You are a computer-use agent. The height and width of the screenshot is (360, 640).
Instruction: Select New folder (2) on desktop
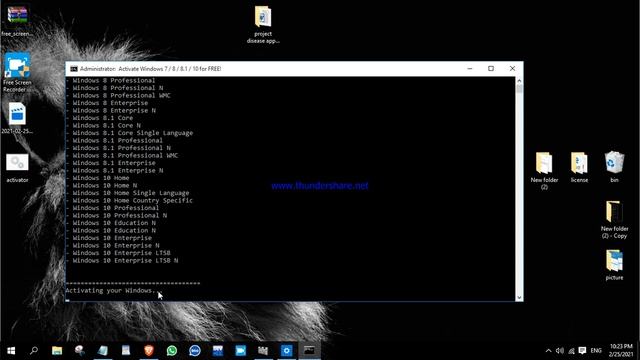click(544, 171)
